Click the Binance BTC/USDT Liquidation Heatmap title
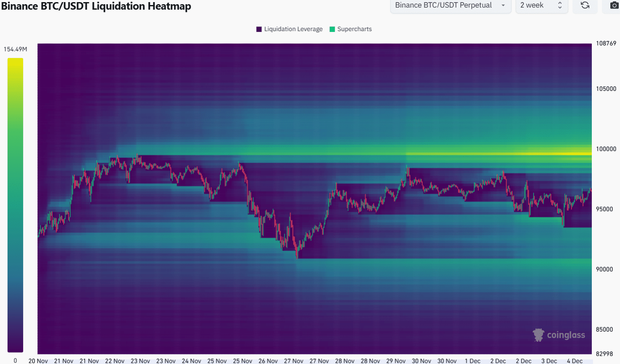This screenshot has width=620, height=364. tap(96, 6)
